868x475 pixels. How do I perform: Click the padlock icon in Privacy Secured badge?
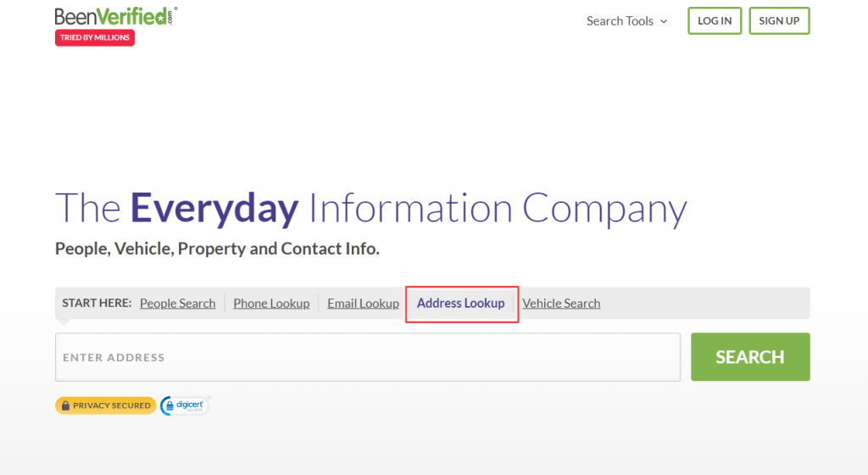[64, 405]
